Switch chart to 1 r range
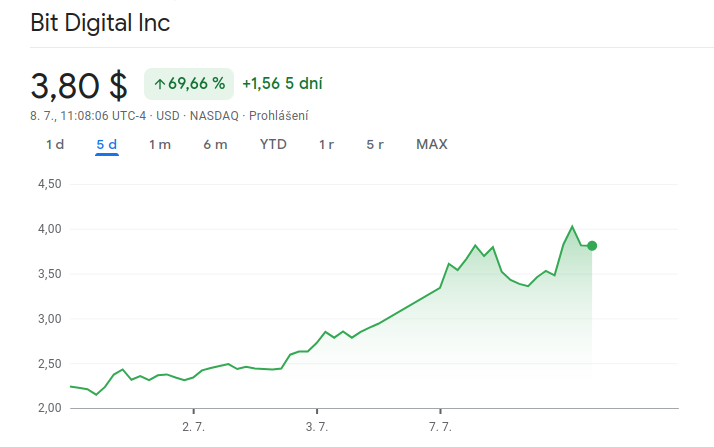 [326, 144]
